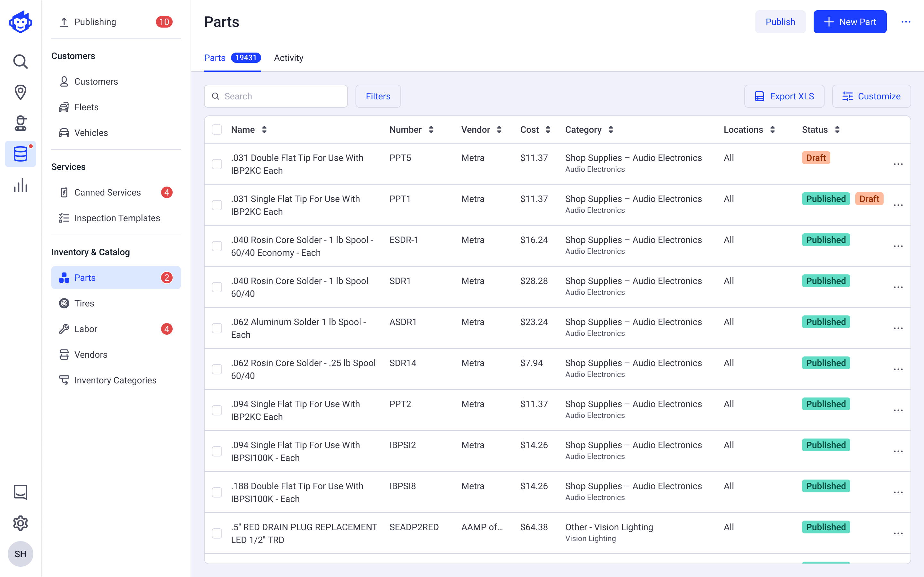The height and width of the screenshot is (577, 924).
Task: Select the checkbox next to SDR1
Action: tap(217, 287)
